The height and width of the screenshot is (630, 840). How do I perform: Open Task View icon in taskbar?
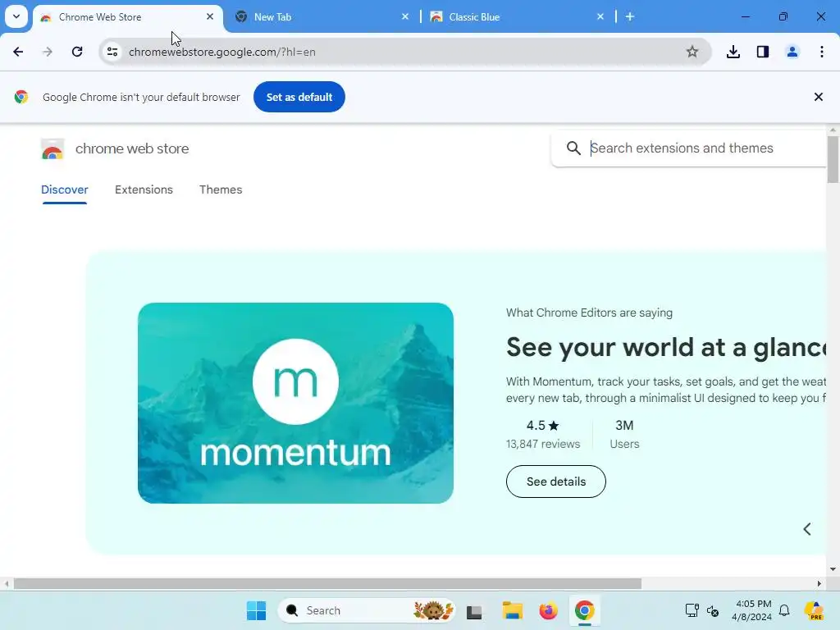tap(474, 610)
